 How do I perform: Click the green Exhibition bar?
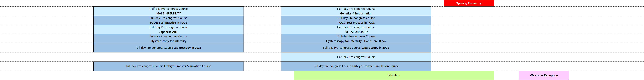coord(394,75)
